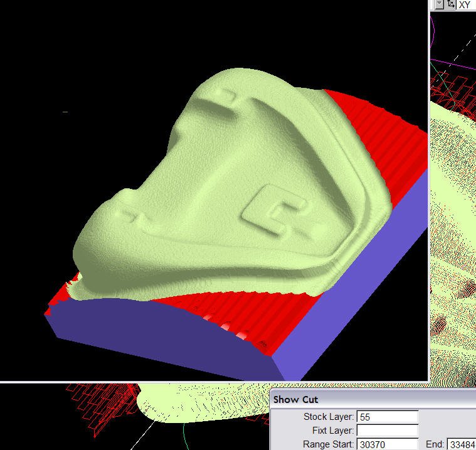Edit the Range Start value 30370
This screenshot has width=476, height=450.
388,444
